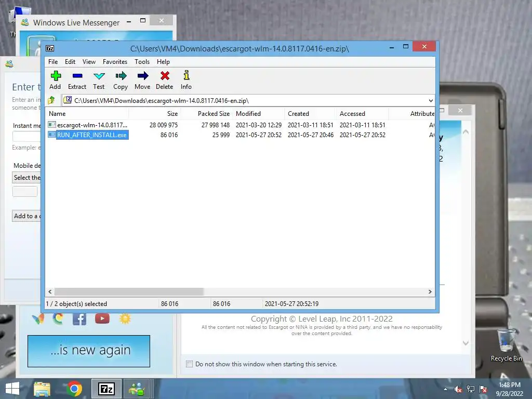Open the File menu
The width and height of the screenshot is (532, 399).
[x=53, y=62]
